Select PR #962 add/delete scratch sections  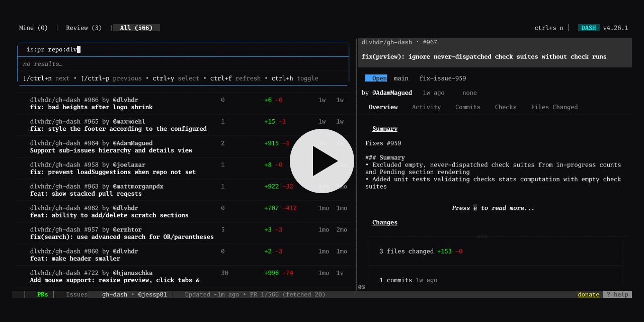click(x=183, y=212)
